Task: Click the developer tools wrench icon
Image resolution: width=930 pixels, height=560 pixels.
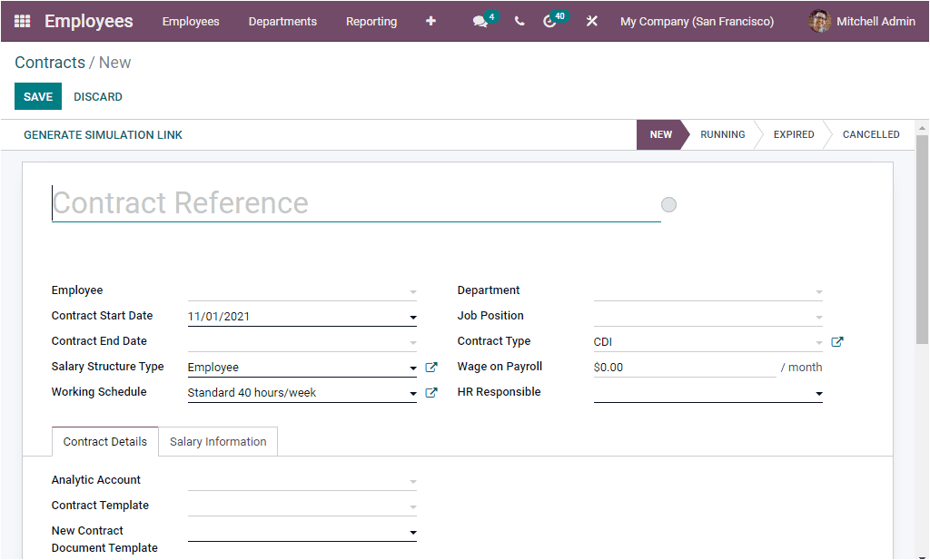Action: tap(591, 21)
